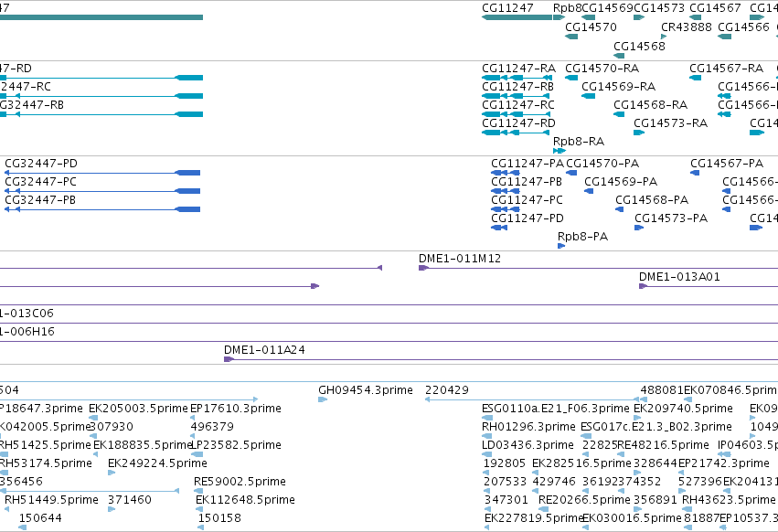778x532 pixels.
Task: Select the CG11247 gene feature label
Action: pos(507,8)
